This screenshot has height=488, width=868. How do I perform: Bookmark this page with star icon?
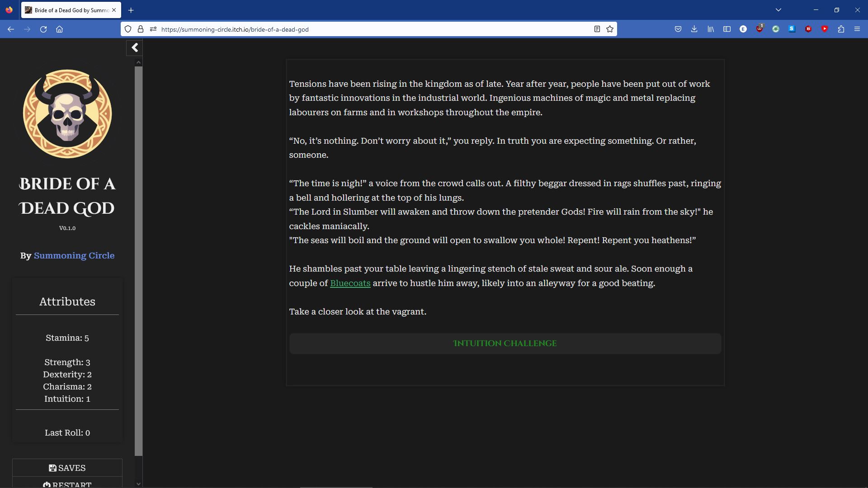point(610,29)
